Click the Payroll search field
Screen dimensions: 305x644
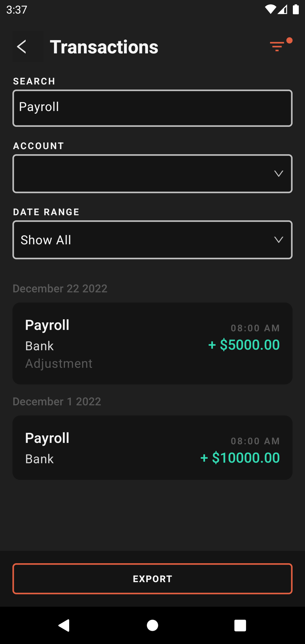pos(152,108)
